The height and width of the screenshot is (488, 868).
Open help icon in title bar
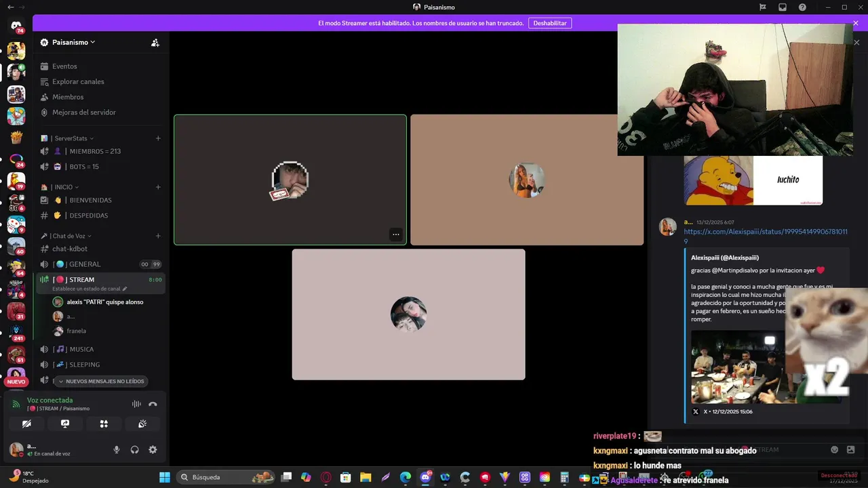coord(803,7)
